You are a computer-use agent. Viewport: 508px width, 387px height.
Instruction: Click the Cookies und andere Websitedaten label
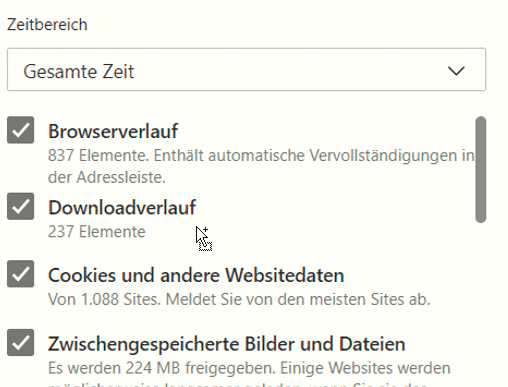(x=196, y=275)
